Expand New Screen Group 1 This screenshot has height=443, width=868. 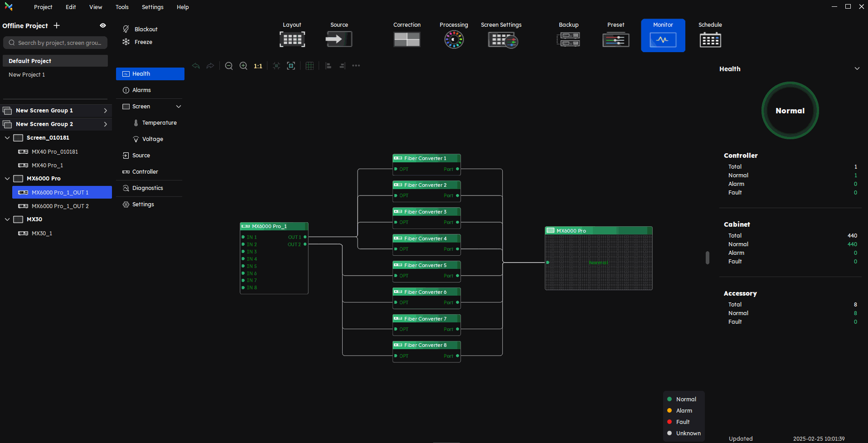point(105,111)
